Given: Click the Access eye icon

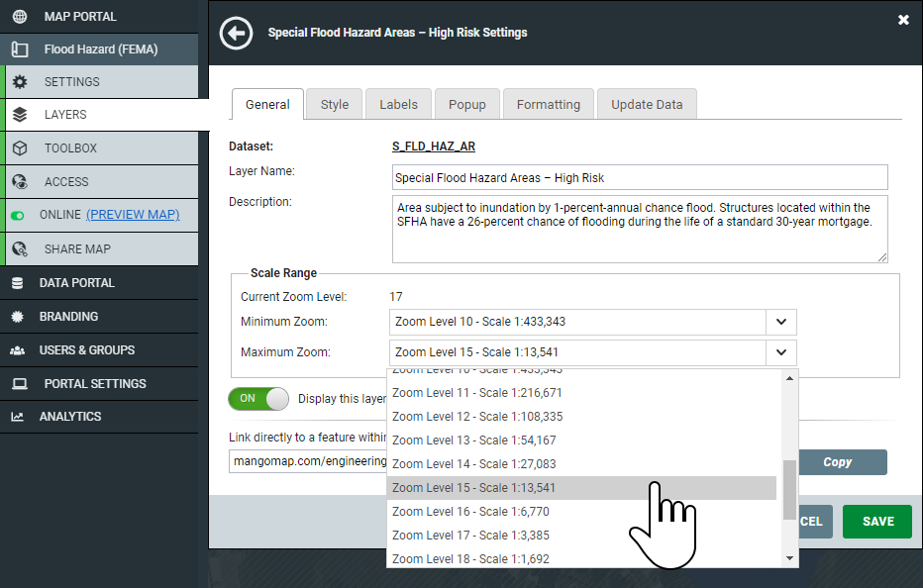Looking at the screenshot, I should [x=20, y=182].
